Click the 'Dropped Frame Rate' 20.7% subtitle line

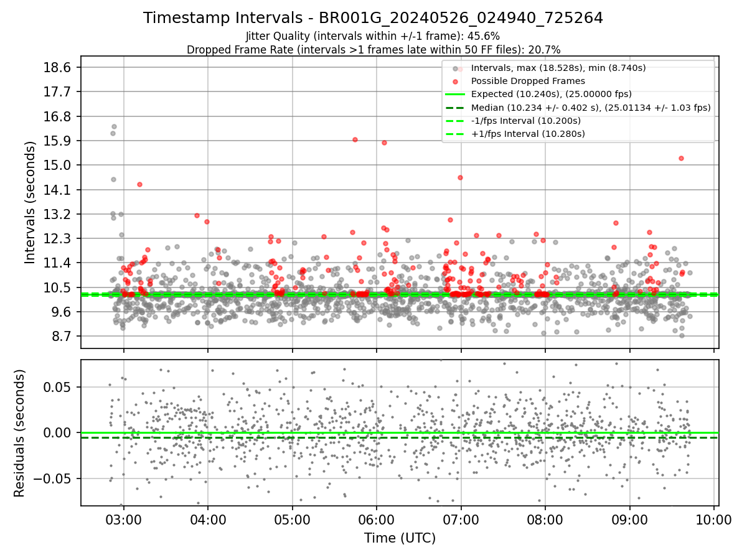click(x=374, y=50)
